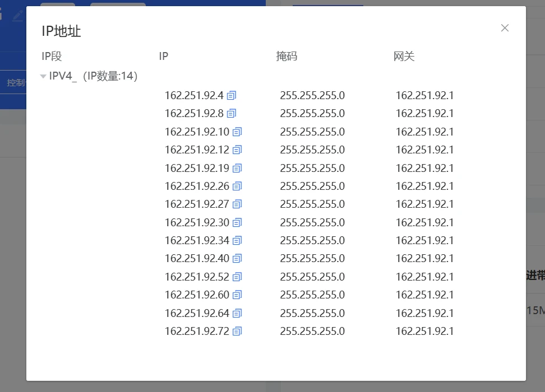Screen dimensions: 545x392
Task: Click the 网关 column header
Action: pos(404,56)
